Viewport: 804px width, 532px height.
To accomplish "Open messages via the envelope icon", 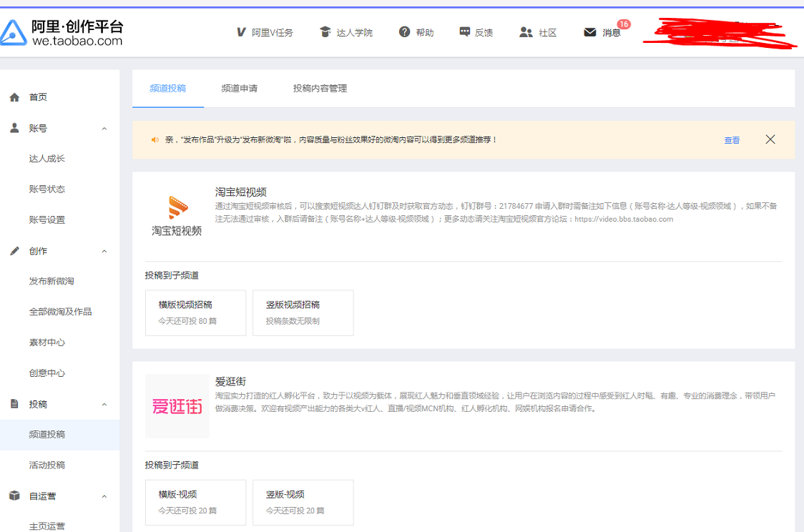I will coord(590,32).
